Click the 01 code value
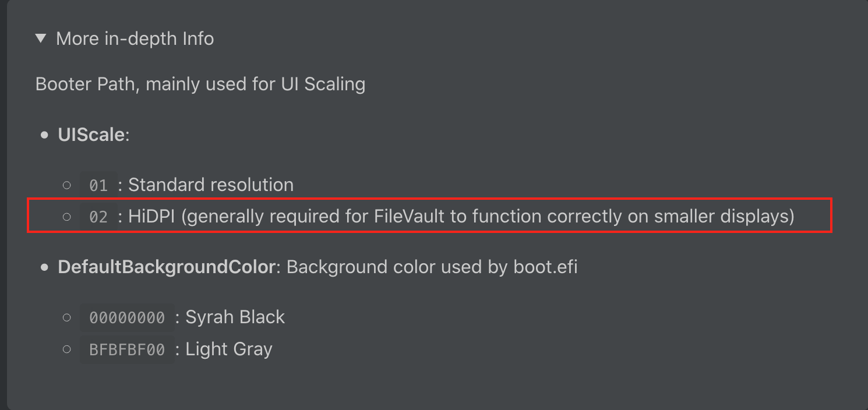Viewport: 868px width, 410px height. pos(98,186)
